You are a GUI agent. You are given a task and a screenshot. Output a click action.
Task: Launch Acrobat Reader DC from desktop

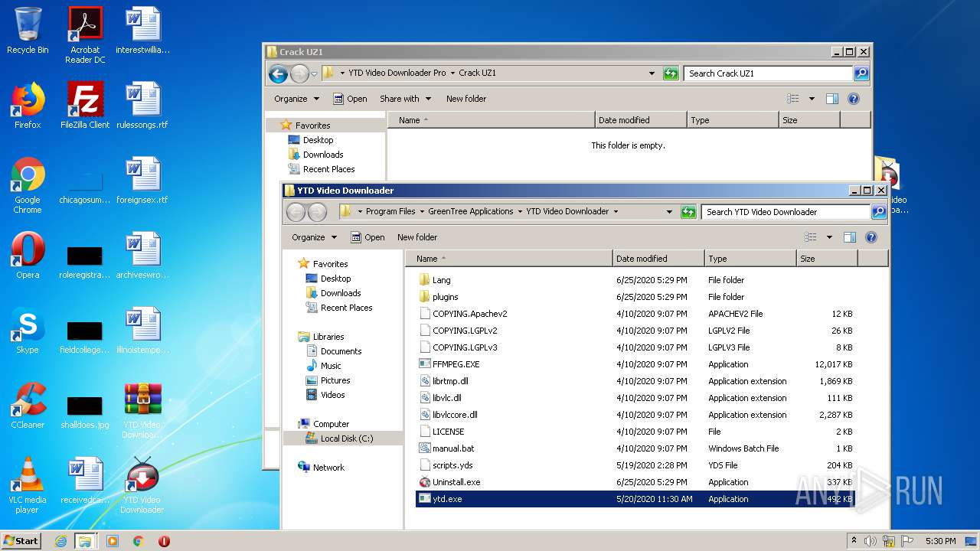point(85,35)
